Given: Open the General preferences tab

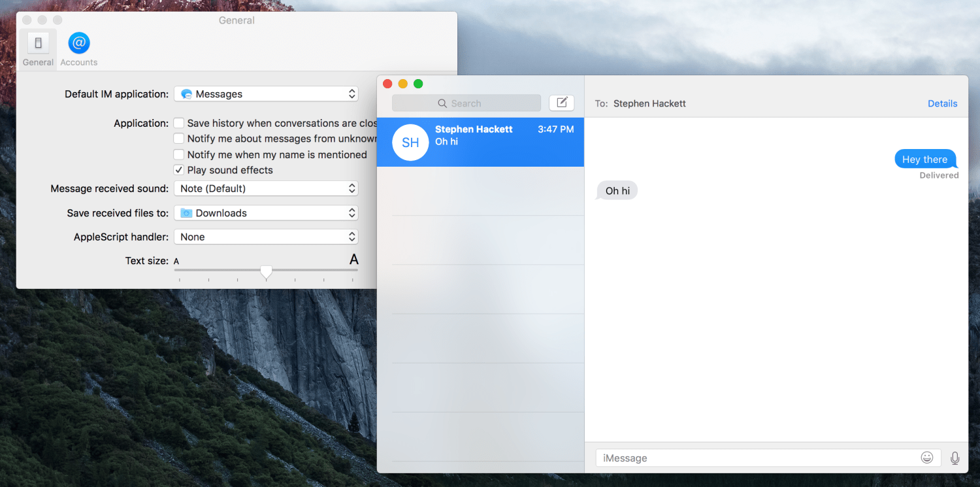Looking at the screenshot, I should 38,49.
